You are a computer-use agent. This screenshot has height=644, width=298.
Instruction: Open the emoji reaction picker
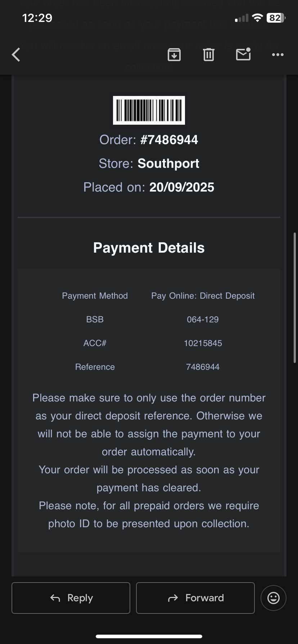point(273,598)
